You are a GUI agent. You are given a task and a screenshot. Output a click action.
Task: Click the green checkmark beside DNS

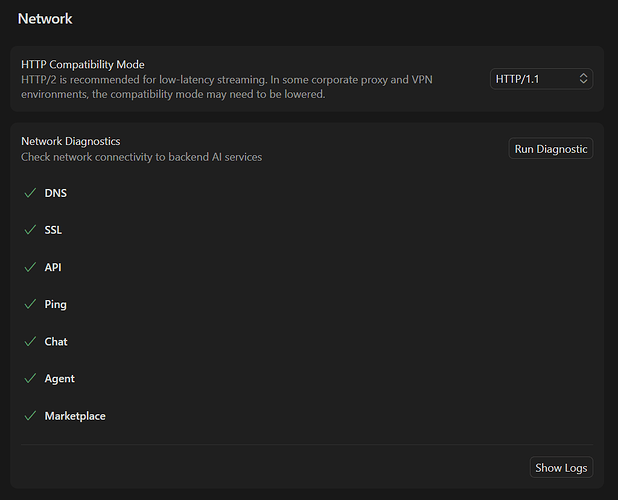[29, 193]
